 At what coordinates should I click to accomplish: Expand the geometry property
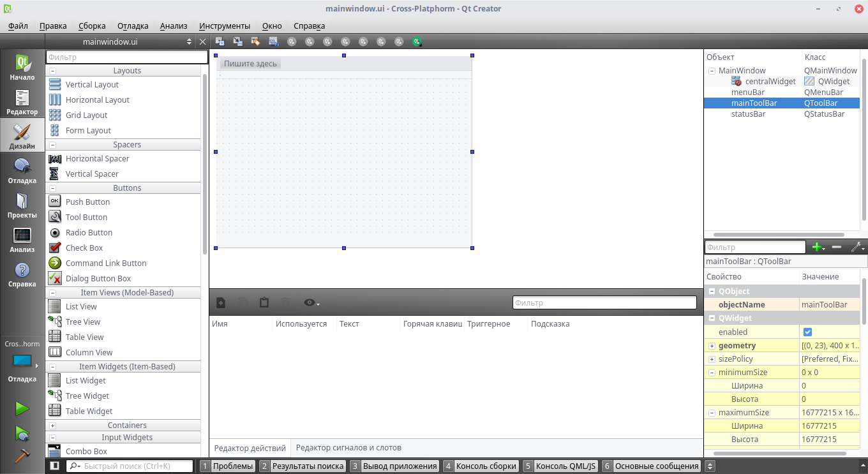pos(712,346)
